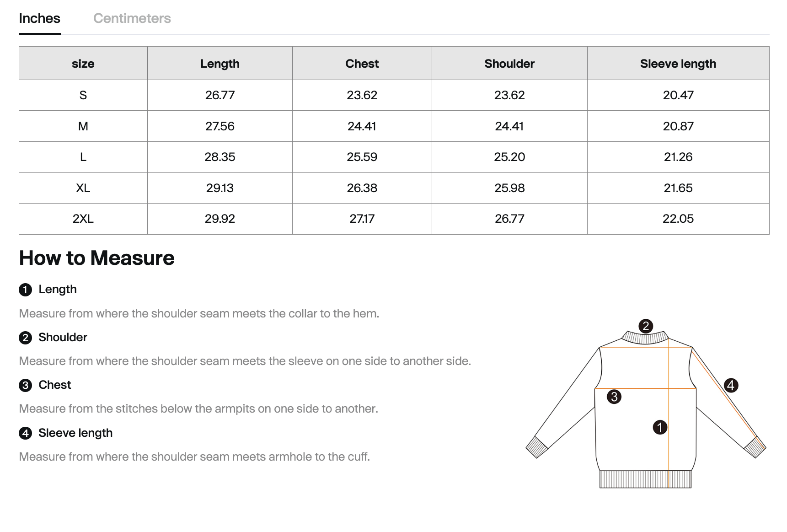The image size is (787, 532).
Task: Click the Shoulder column header
Action: coord(509,64)
